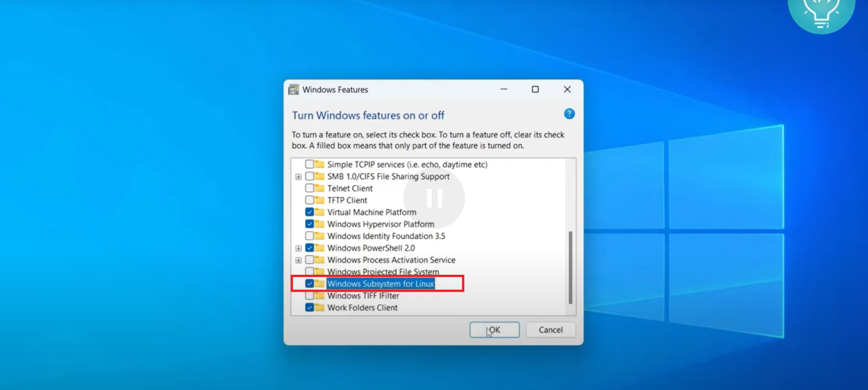The width and height of the screenshot is (868, 390).
Task: Click the folder icon beside Windows Subsystem for Linux
Action: (x=320, y=283)
